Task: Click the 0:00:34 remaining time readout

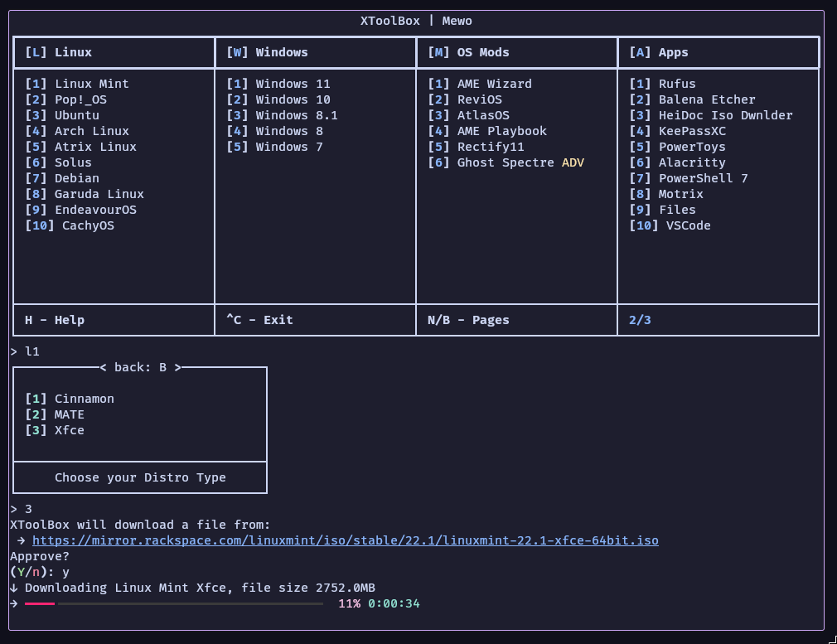Action: pyautogui.click(x=394, y=604)
